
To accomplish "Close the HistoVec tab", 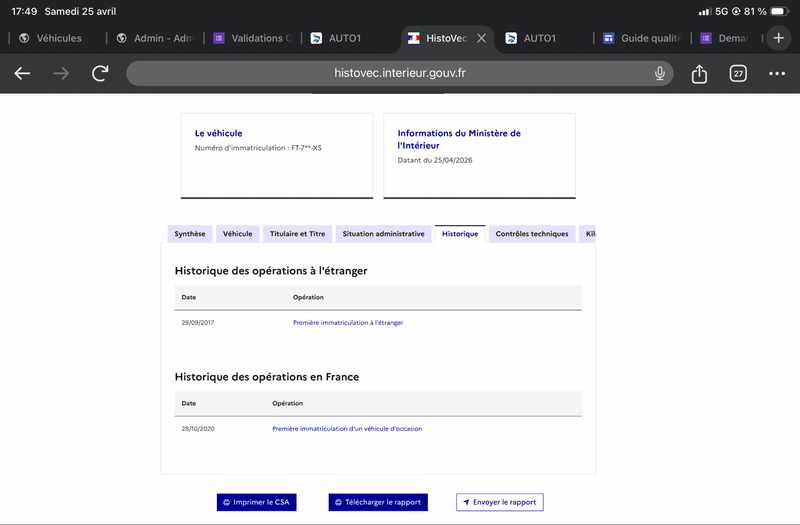I will tap(481, 38).
